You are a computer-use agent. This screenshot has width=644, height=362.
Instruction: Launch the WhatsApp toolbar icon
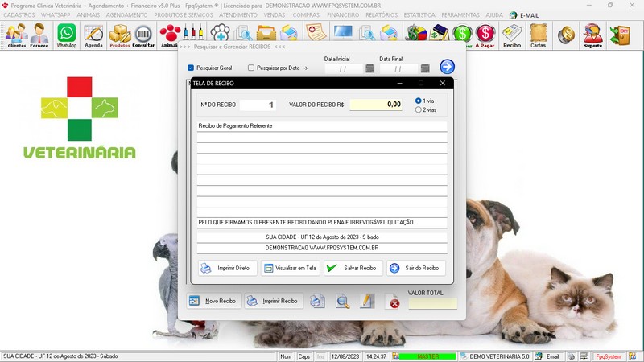[x=67, y=35]
